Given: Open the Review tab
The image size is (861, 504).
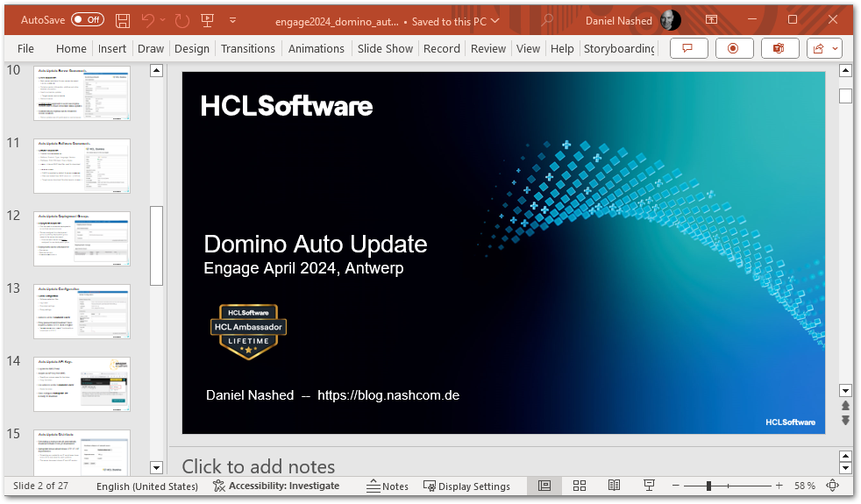Looking at the screenshot, I should coord(488,48).
